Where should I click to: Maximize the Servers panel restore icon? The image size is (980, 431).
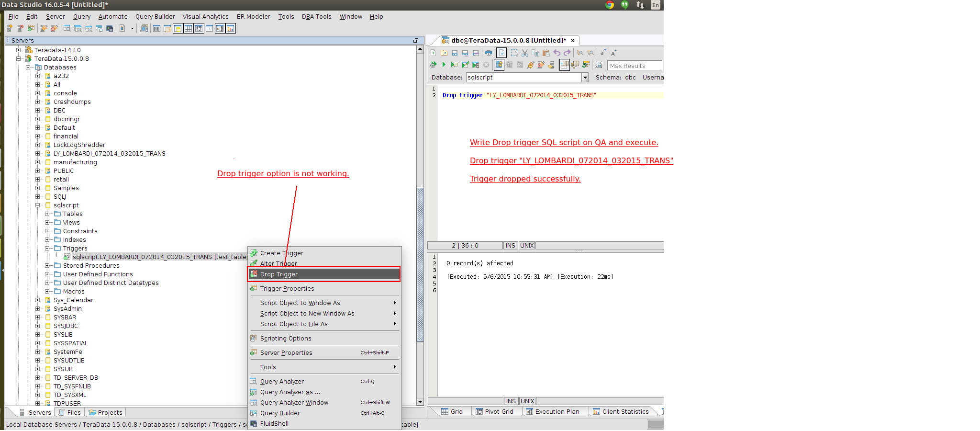(x=416, y=40)
